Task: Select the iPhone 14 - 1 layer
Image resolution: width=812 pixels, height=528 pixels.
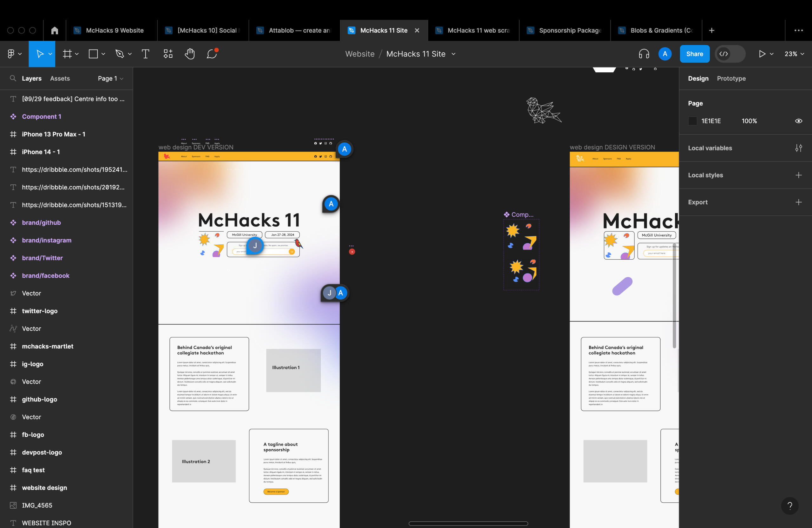Action: [x=41, y=152]
